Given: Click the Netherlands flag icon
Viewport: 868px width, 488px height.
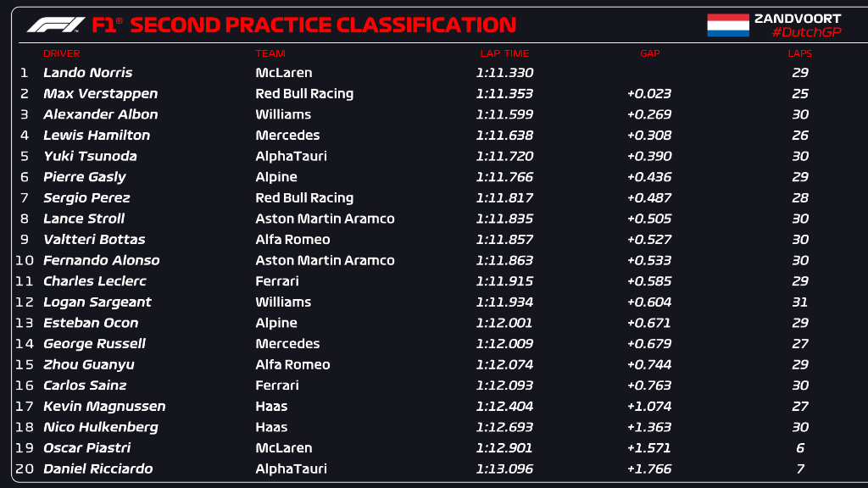Looking at the screenshot, I should click(x=728, y=25).
